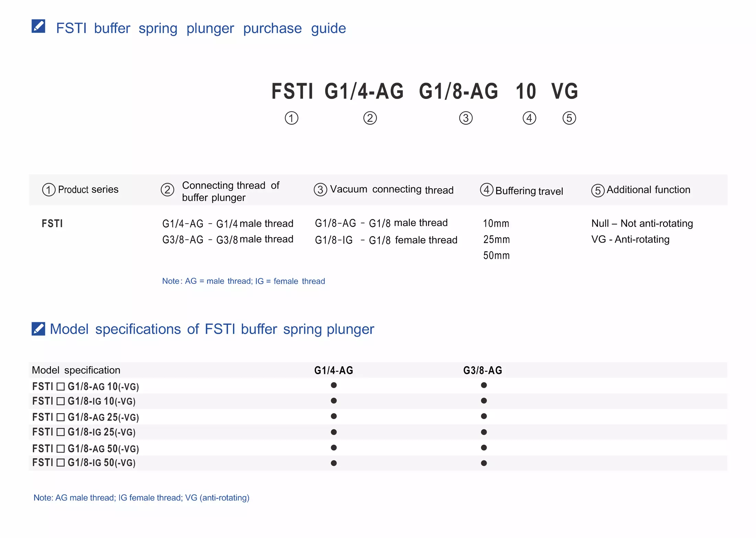Click circled 4 beside Buffering travel header
This screenshot has height=538, width=756.
point(486,190)
